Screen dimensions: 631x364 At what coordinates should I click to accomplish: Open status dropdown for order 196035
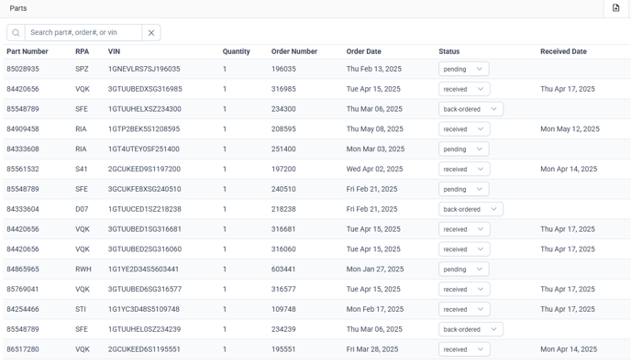click(463, 69)
